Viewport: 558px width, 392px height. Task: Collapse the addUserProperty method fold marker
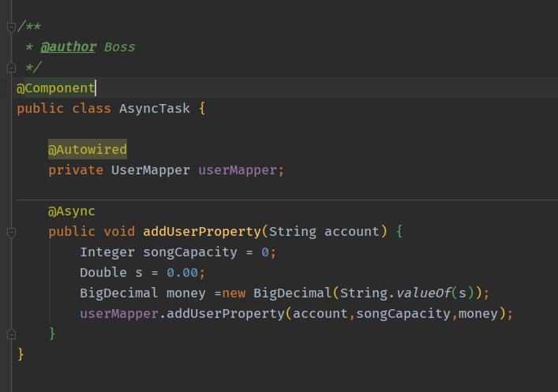11,233
